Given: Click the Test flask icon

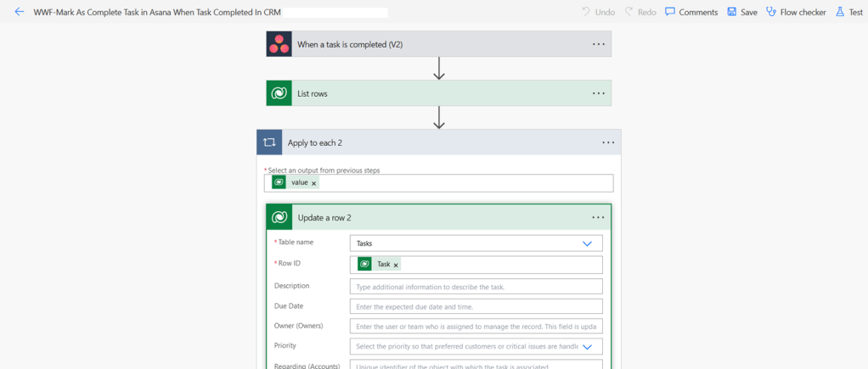Looking at the screenshot, I should [x=840, y=12].
